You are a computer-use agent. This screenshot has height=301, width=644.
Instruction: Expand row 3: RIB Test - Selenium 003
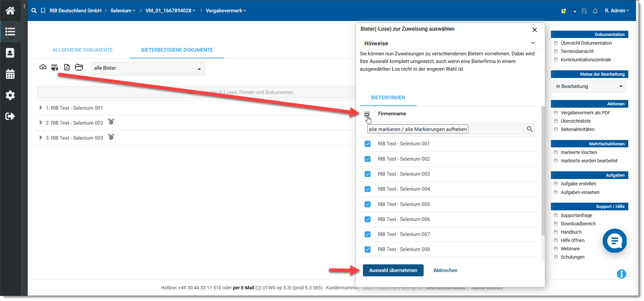pyautogui.click(x=40, y=138)
